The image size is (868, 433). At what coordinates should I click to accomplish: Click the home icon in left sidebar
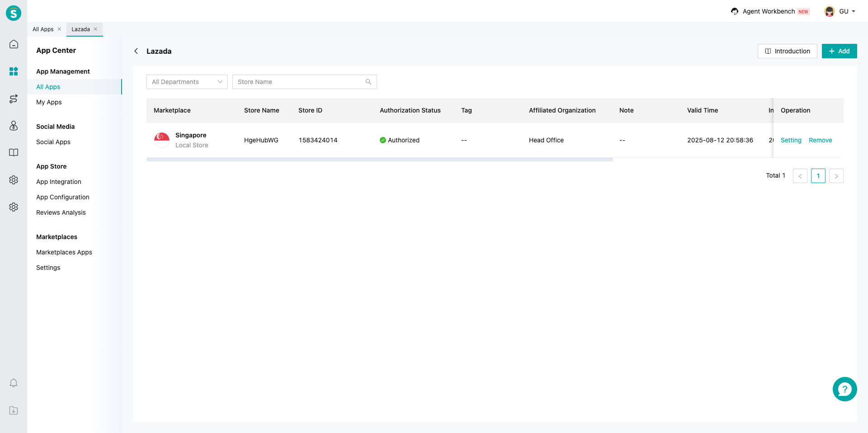pyautogui.click(x=14, y=44)
